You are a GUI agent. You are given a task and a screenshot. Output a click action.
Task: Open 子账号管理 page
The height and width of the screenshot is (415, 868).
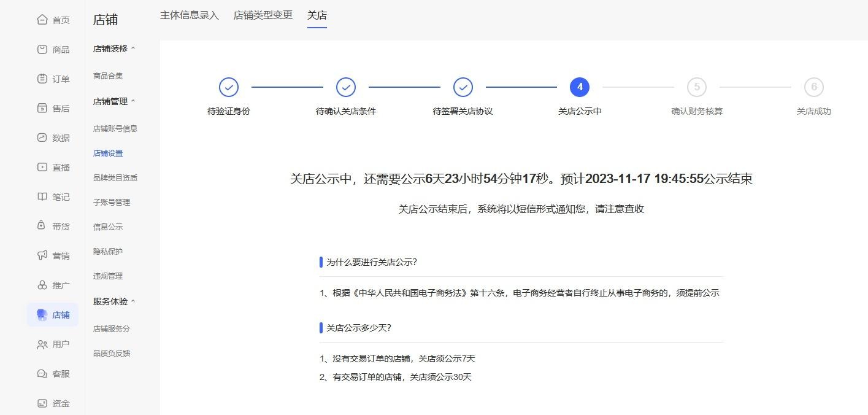(x=112, y=203)
